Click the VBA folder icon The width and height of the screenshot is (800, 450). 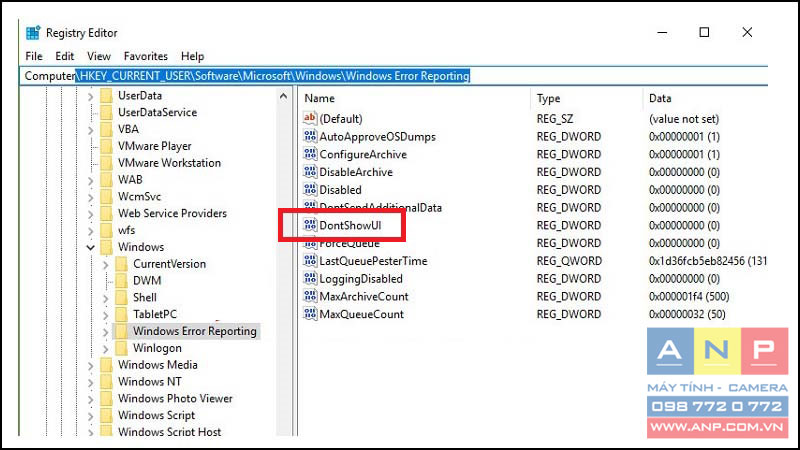(x=106, y=130)
